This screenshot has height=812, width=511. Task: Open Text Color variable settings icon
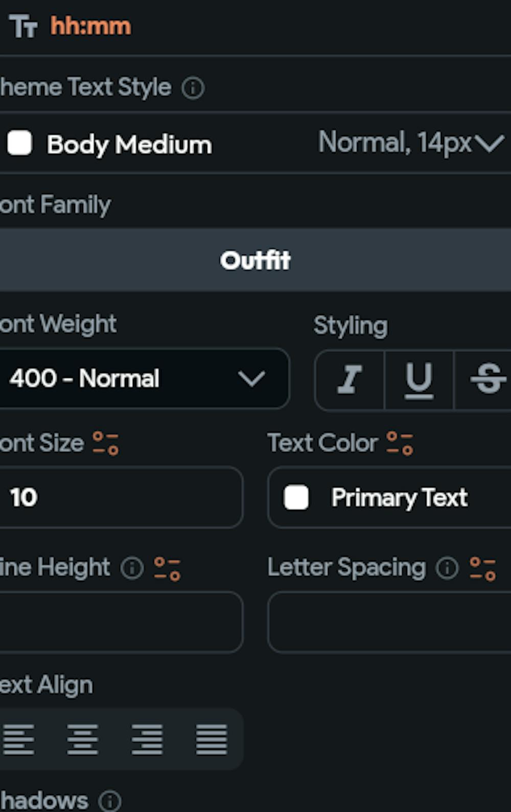click(400, 443)
